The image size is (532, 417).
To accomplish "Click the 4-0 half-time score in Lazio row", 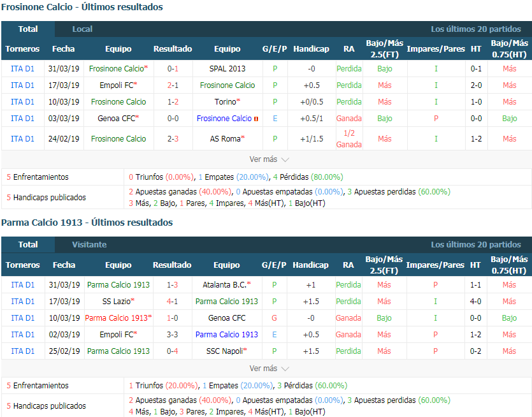I will coord(475,302).
